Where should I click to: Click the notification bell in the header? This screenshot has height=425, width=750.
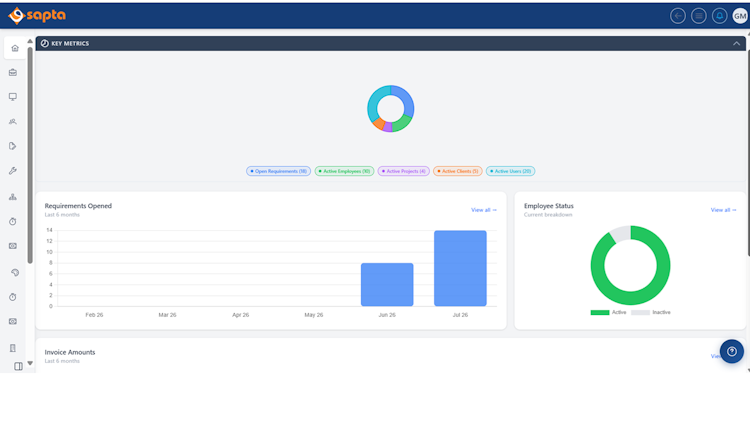point(719,16)
